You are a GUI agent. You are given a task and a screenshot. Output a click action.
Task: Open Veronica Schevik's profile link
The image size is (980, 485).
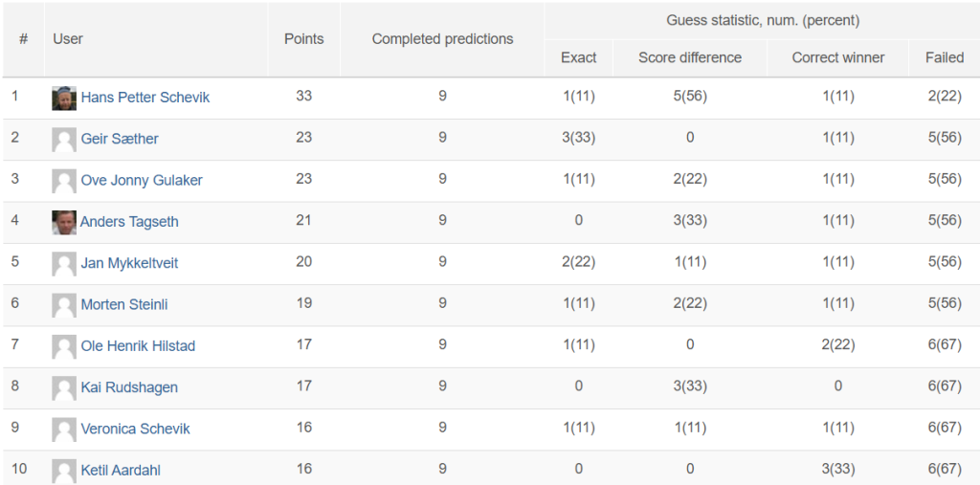click(x=135, y=429)
